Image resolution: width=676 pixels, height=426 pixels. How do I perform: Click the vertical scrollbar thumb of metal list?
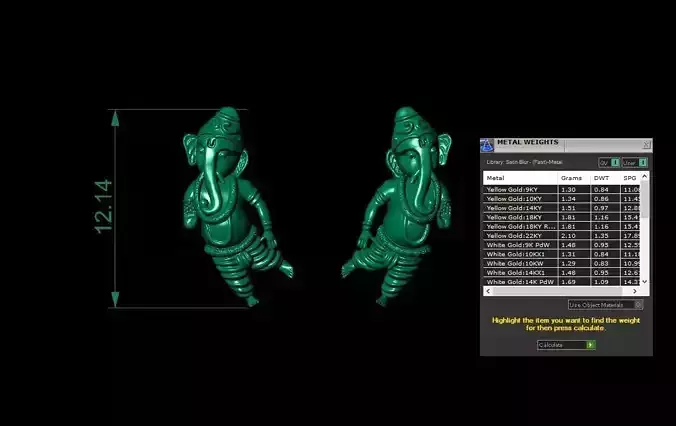coord(645,200)
